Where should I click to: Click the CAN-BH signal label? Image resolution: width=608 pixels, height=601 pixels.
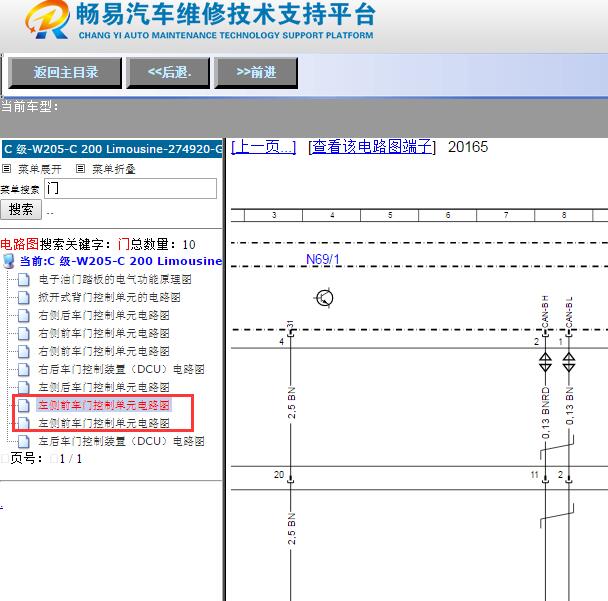545,311
